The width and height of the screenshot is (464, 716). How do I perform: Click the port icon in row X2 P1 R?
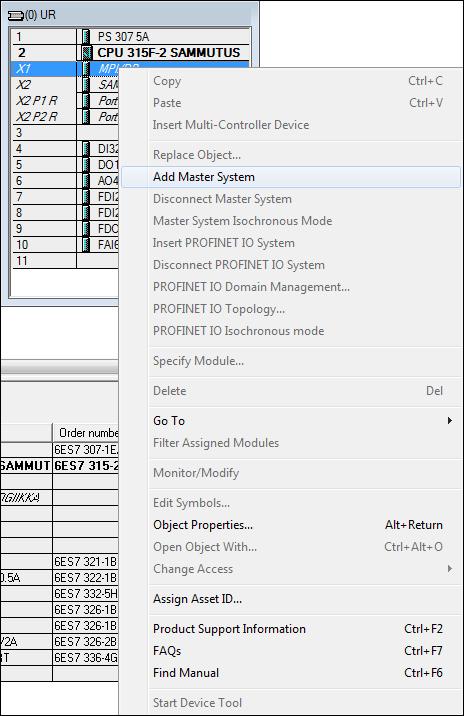pos(86,100)
